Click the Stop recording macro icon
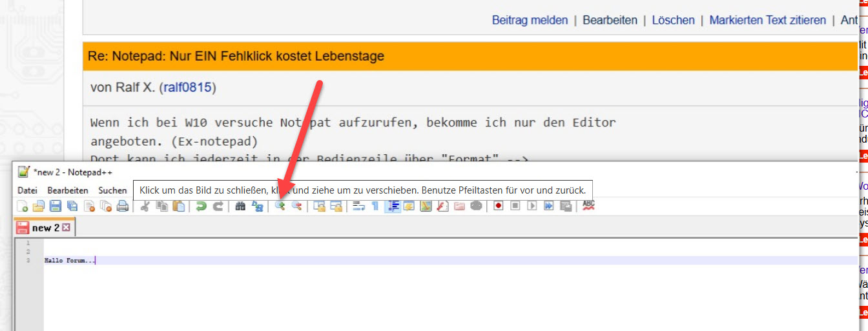The height and width of the screenshot is (331, 868). coord(515,206)
